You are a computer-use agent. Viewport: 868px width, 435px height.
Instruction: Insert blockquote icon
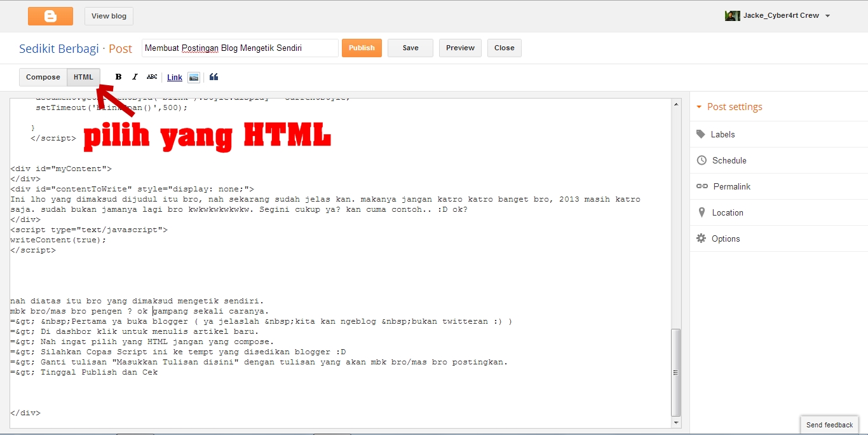[x=214, y=77]
